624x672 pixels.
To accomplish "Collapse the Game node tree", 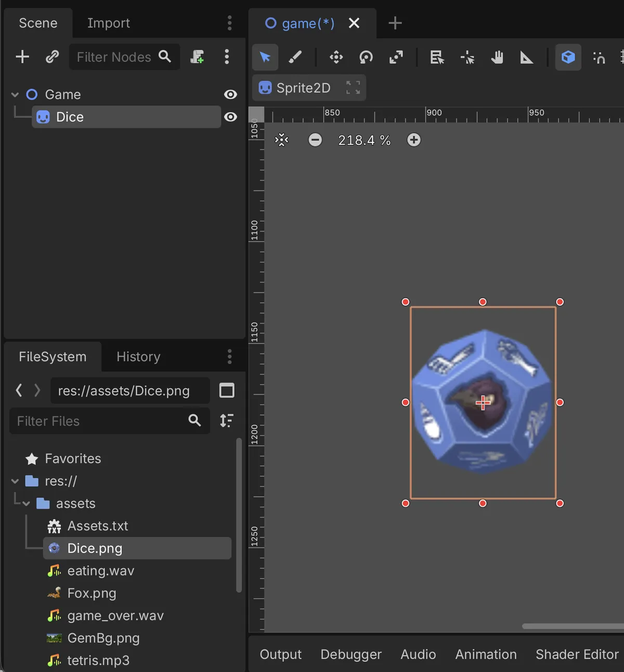I will click(15, 95).
